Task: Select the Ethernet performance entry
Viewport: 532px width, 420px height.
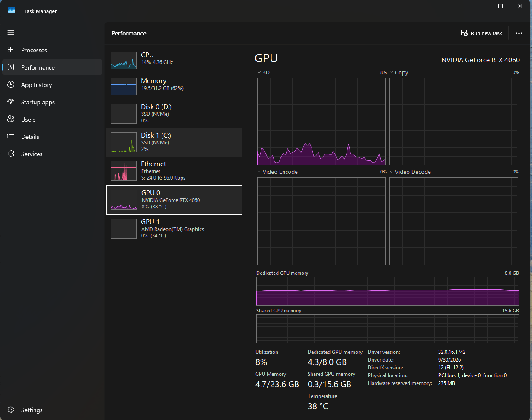Action: tap(174, 171)
